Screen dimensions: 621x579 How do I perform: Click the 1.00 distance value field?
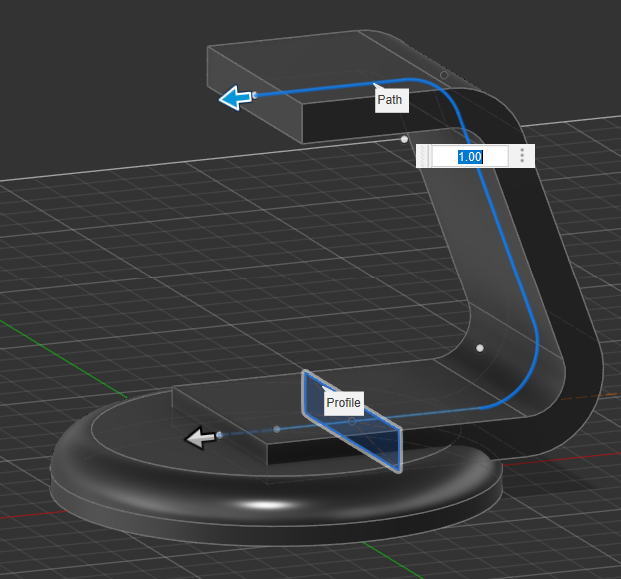click(470, 156)
